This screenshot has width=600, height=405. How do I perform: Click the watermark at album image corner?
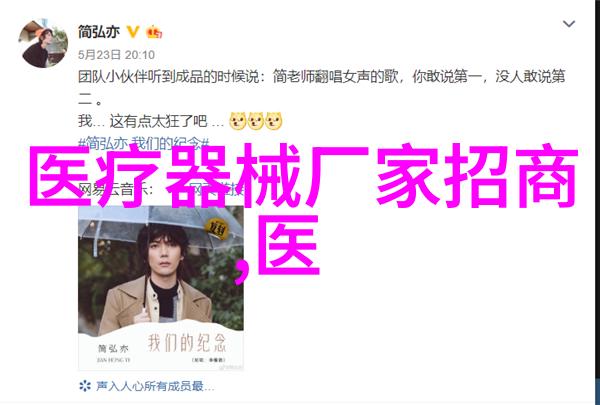pos(230,367)
